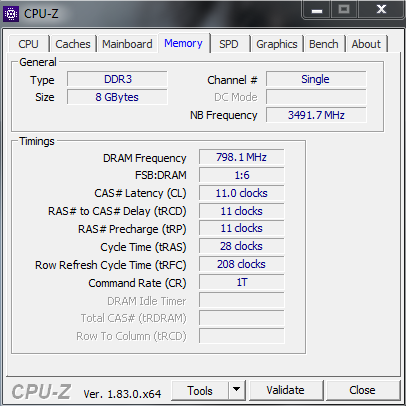Screen dimensions: 406x406
Task: Open the CPU tab
Action: coord(29,44)
